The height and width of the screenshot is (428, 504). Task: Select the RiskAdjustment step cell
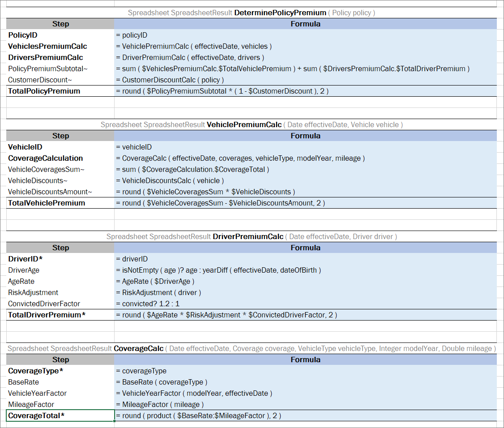[x=60, y=292]
